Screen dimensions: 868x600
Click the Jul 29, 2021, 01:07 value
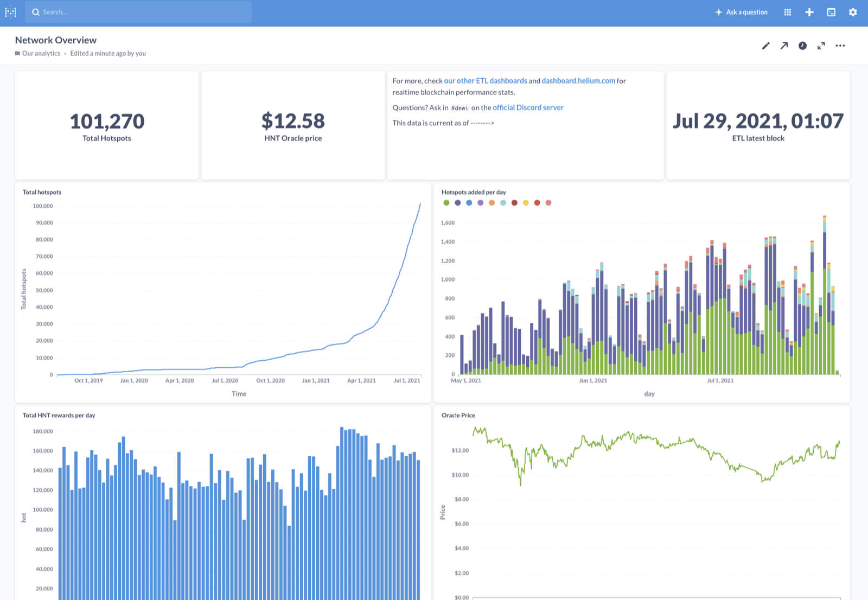[758, 121]
